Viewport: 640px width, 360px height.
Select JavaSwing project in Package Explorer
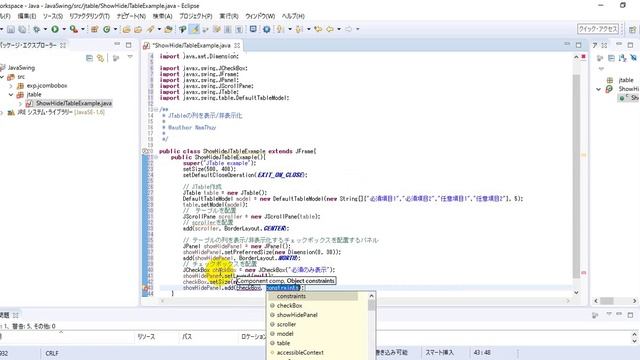click(x=21, y=68)
